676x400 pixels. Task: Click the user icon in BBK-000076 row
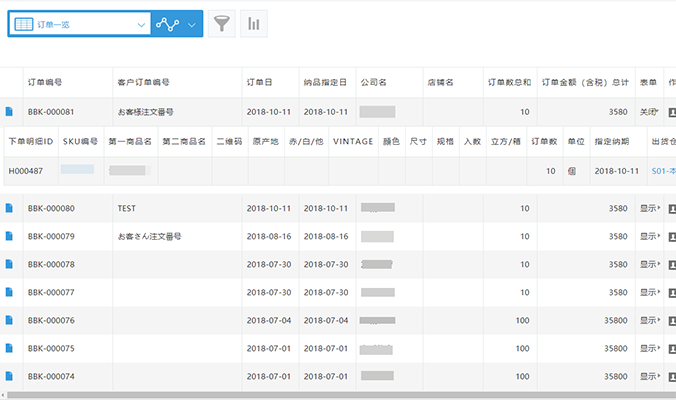pos(672,321)
